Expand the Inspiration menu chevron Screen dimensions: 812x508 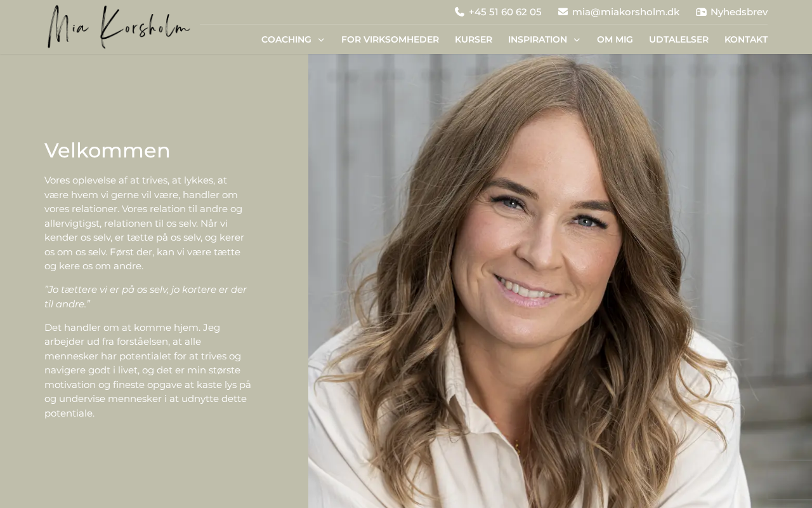click(577, 40)
